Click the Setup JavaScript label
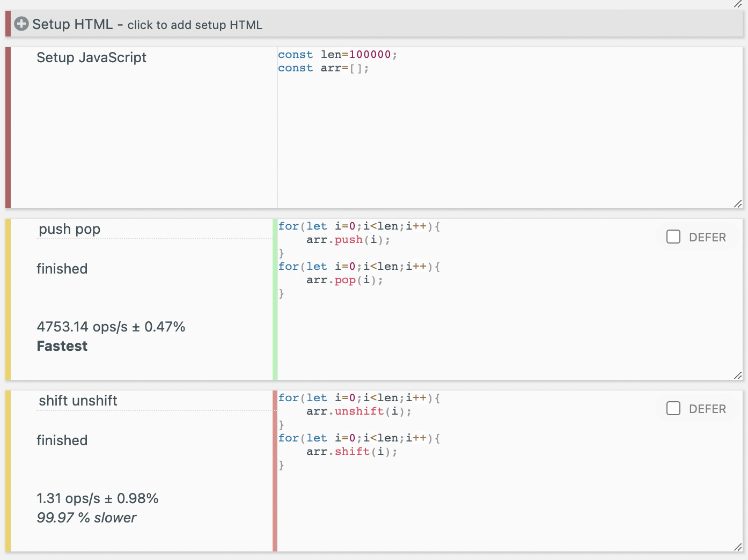This screenshot has width=748, height=560. click(91, 58)
